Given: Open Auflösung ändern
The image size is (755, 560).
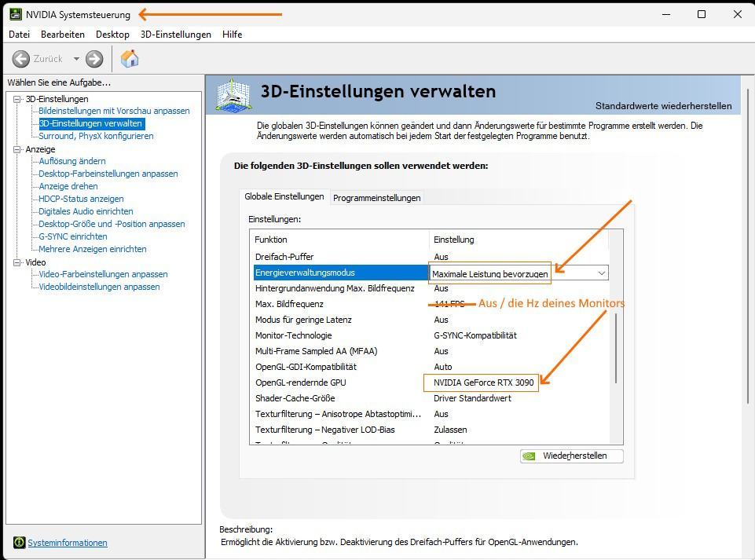Looking at the screenshot, I should [72, 161].
